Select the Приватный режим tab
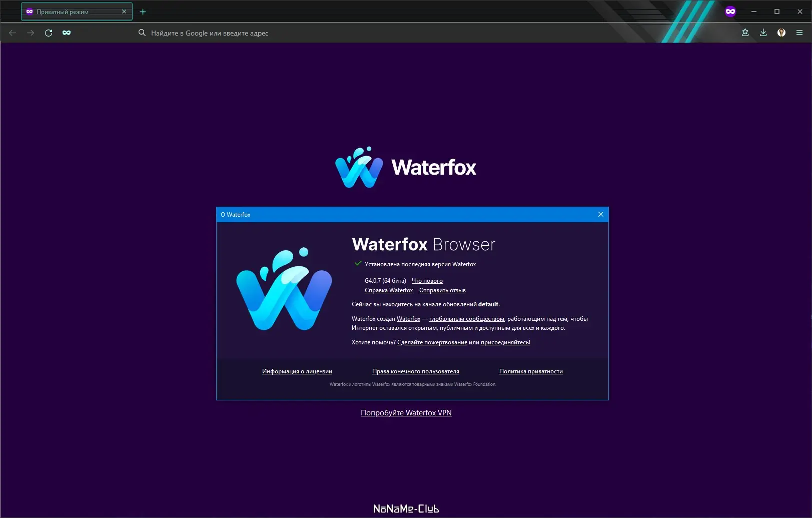Screen dimensions: 812x518 (77, 12)
